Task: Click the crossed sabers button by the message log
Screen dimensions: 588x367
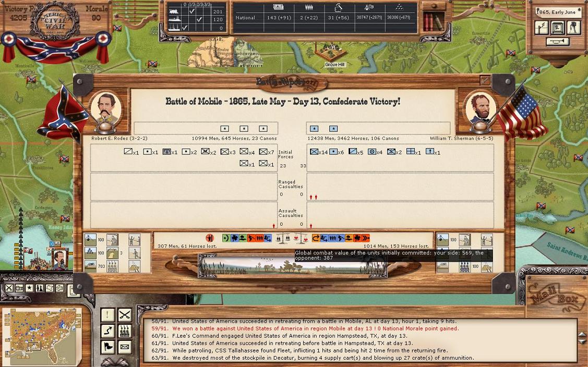Action: click(124, 315)
